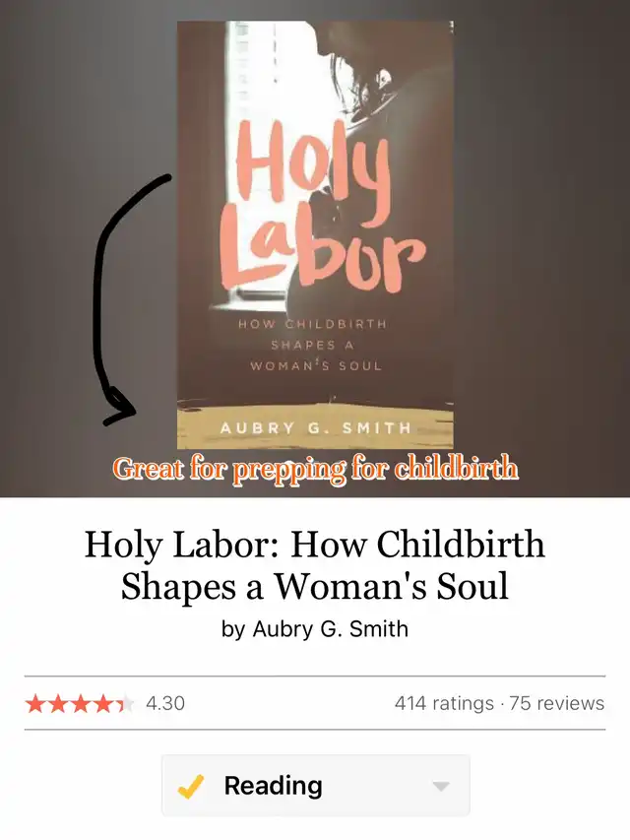
Task: Click the first red rating star
Action: (x=35, y=703)
